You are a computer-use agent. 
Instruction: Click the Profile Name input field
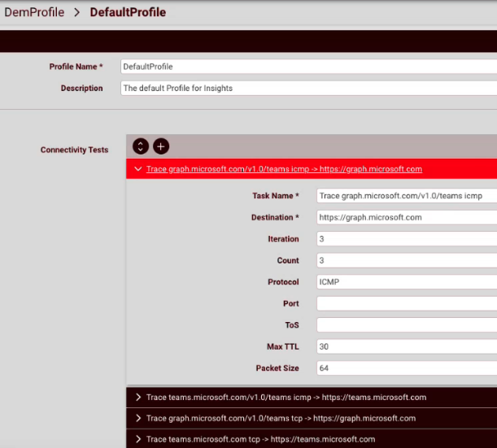tap(307, 67)
